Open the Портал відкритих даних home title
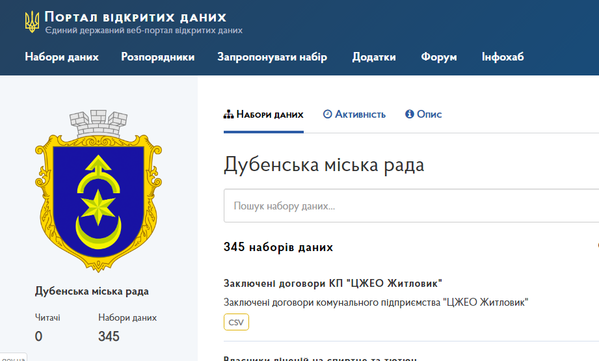The image size is (599, 361). pyautogui.click(x=136, y=17)
